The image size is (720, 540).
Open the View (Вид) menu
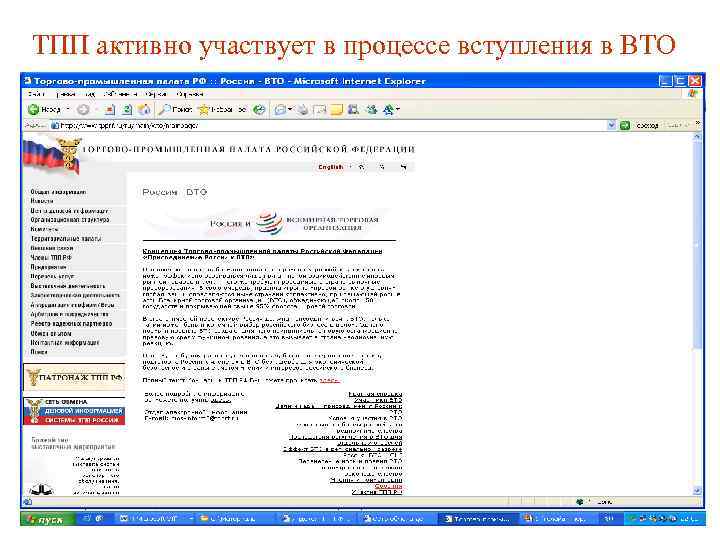[x=90, y=94]
